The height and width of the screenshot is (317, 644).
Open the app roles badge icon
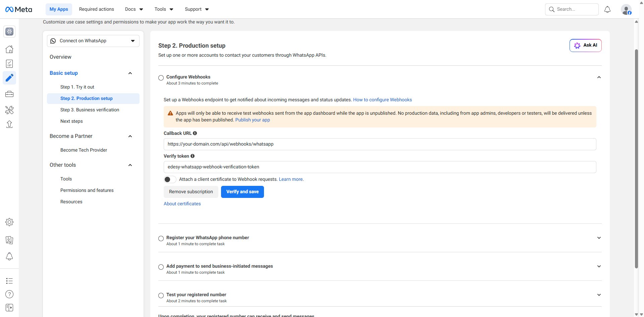coord(9,240)
